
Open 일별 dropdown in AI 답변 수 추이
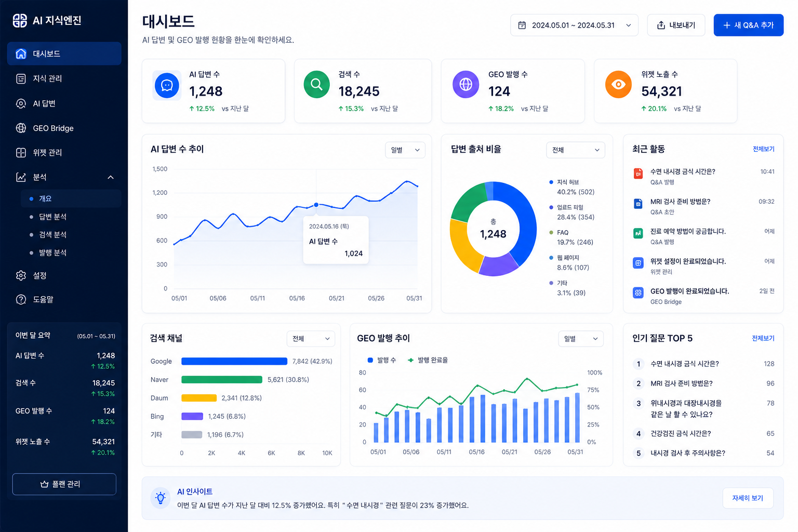[405, 150]
